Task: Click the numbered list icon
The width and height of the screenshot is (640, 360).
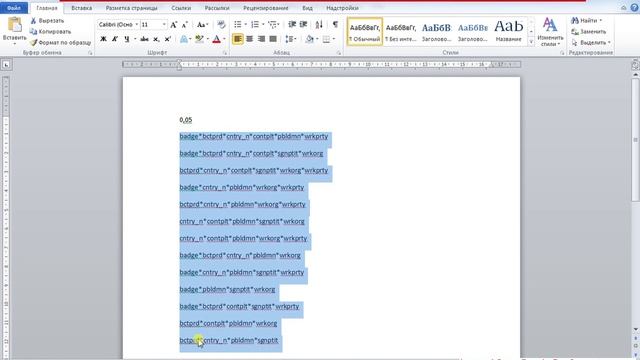Action: [x=255, y=25]
